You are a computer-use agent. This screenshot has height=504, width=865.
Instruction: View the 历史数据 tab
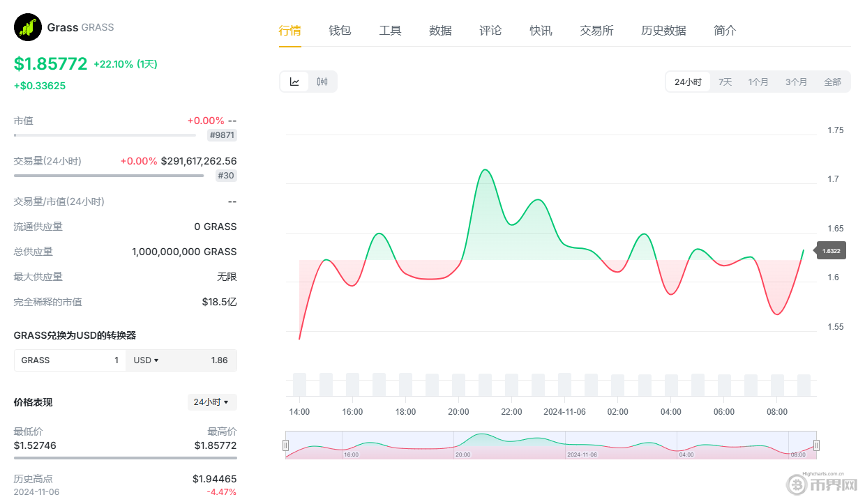663,31
